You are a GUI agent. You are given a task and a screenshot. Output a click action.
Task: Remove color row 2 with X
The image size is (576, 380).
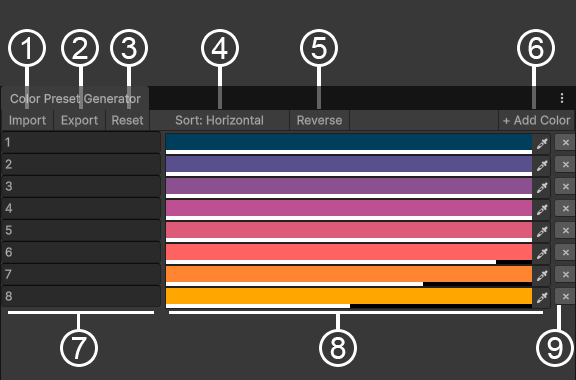tap(565, 164)
